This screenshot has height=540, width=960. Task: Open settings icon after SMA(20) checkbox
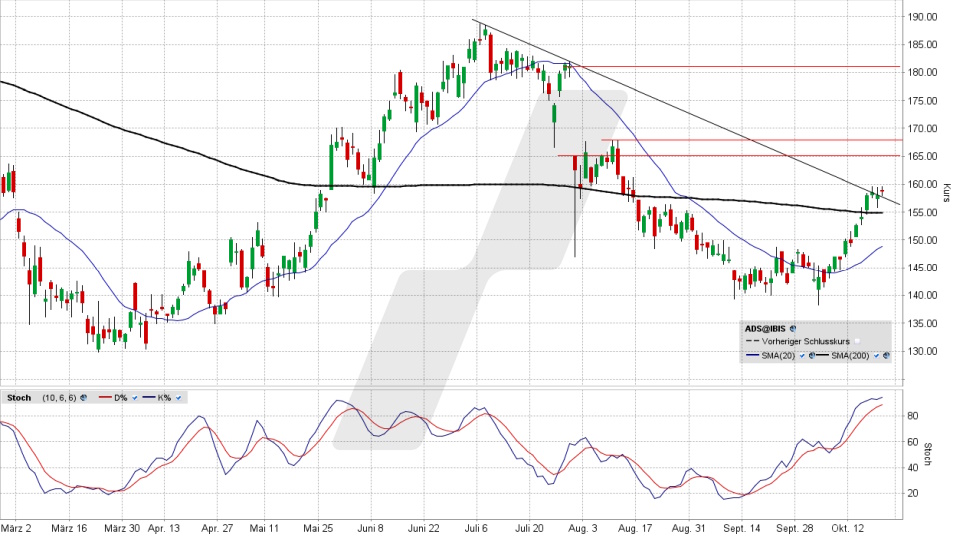coord(812,355)
